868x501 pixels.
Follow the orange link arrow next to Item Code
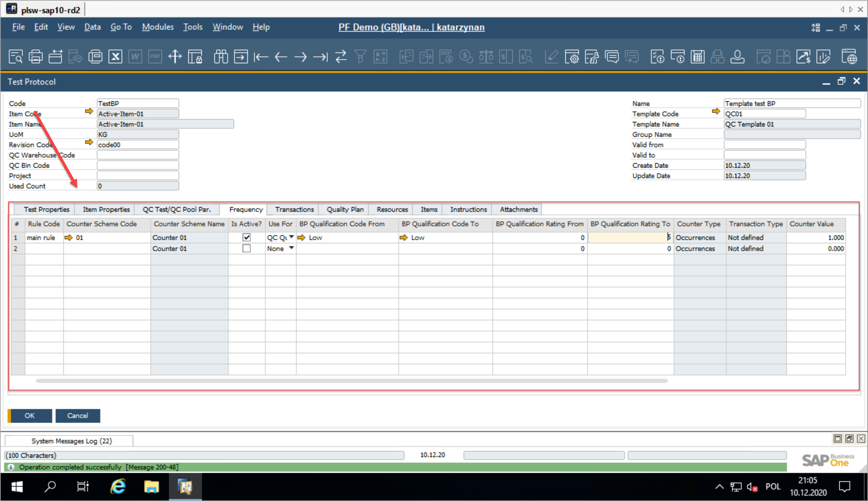(88, 112)
